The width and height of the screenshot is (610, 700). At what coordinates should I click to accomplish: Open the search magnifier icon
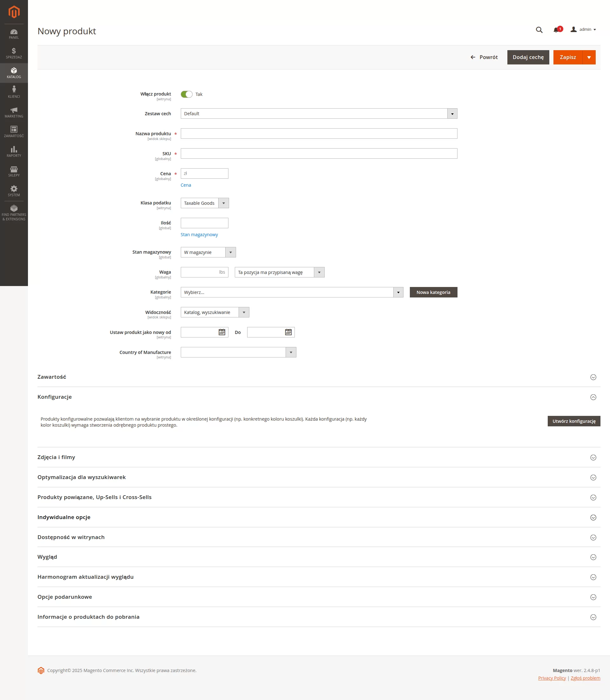539,30
